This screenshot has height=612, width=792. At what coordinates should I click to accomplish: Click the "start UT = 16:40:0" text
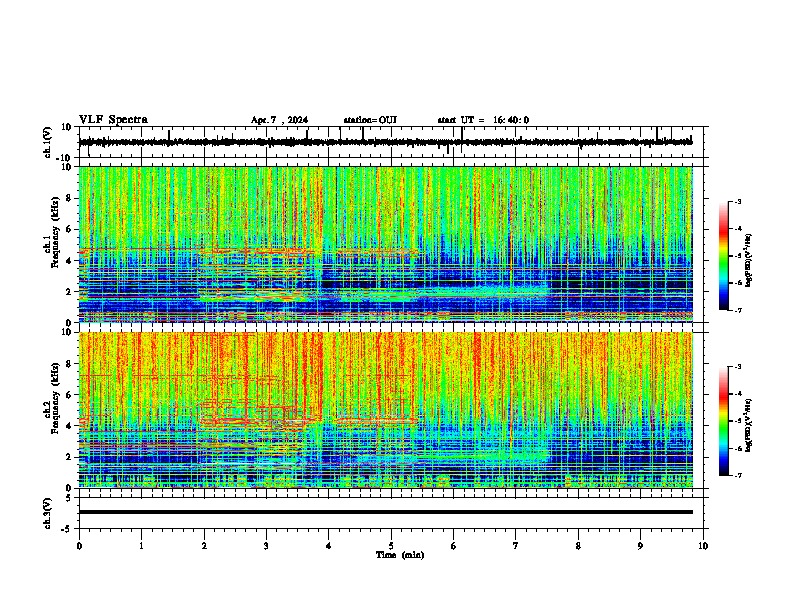483,120
